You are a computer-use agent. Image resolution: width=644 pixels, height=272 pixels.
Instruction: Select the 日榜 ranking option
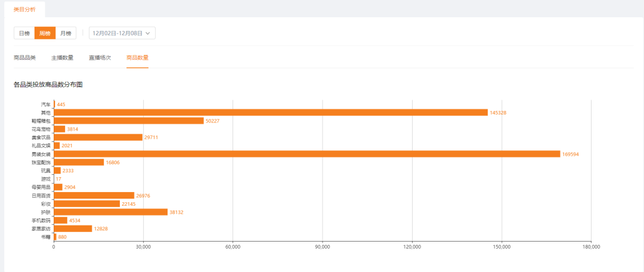coord(24,33)
